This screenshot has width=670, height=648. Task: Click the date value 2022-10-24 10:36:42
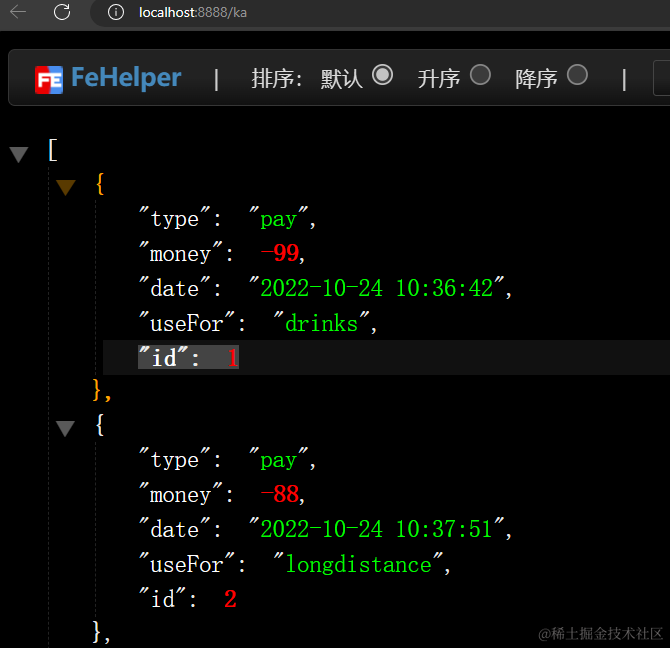tap(377, 288)
